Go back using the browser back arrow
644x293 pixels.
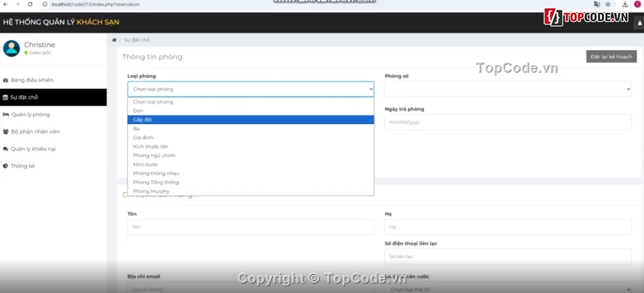(x=6, y=4)
